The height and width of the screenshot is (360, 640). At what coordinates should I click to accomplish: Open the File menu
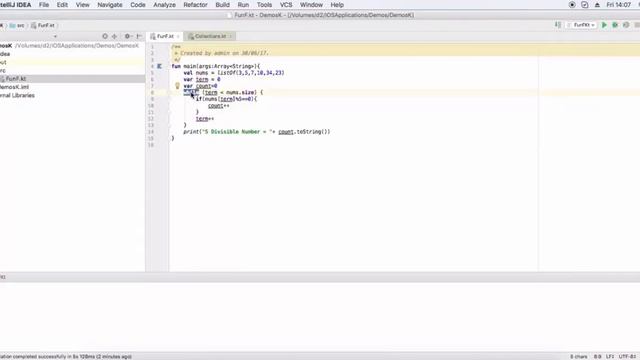pos(44,5)
